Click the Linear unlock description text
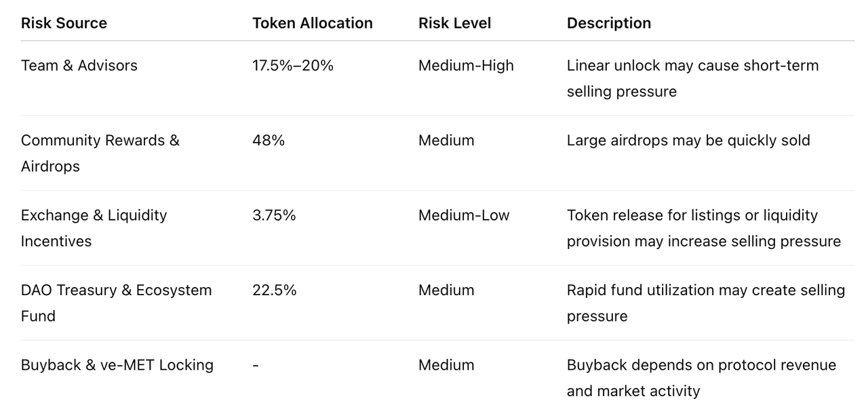 pyautogui.click(x=692, y=78)
